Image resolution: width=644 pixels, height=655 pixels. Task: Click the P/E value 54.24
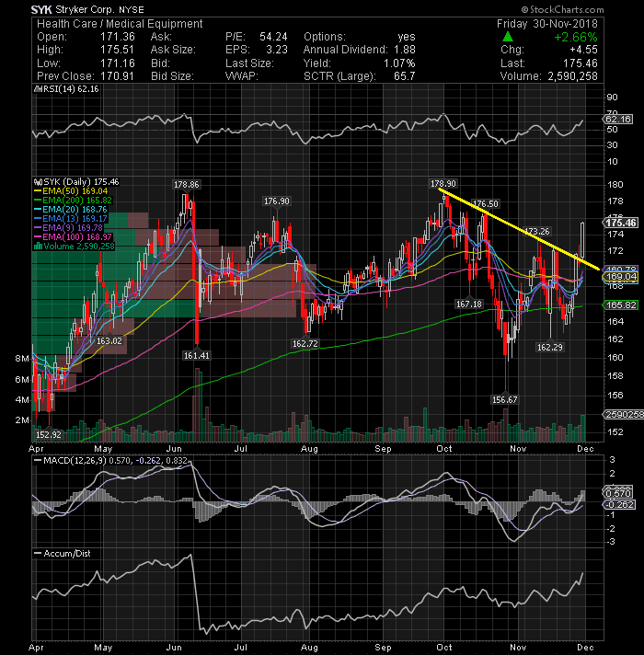tap(273, 37)
